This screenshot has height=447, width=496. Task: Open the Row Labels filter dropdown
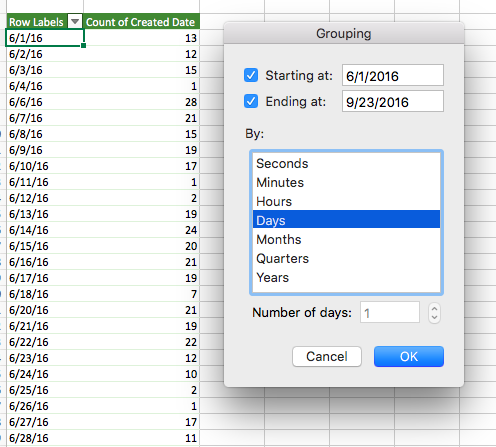pyautogui.click(x=75, y=22)
